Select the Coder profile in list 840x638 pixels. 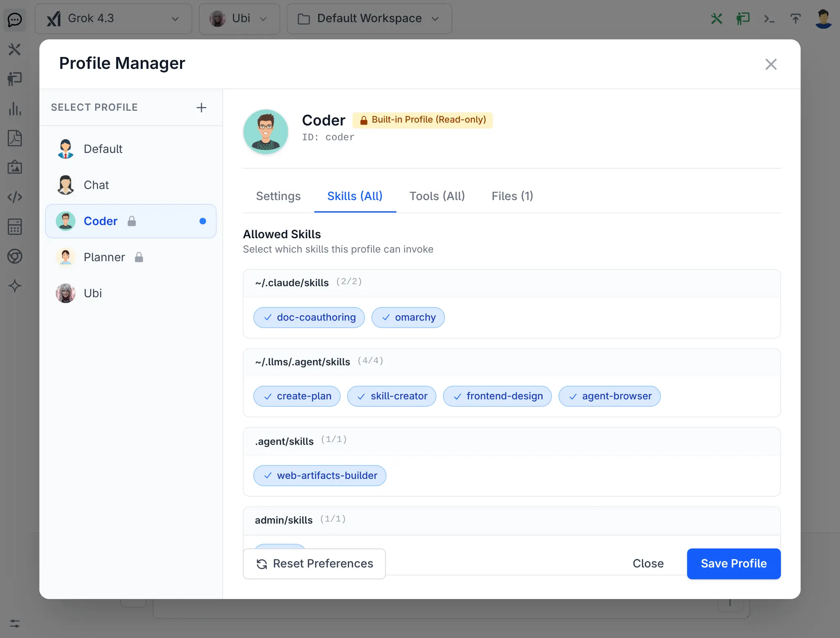[x=131, y=221]
